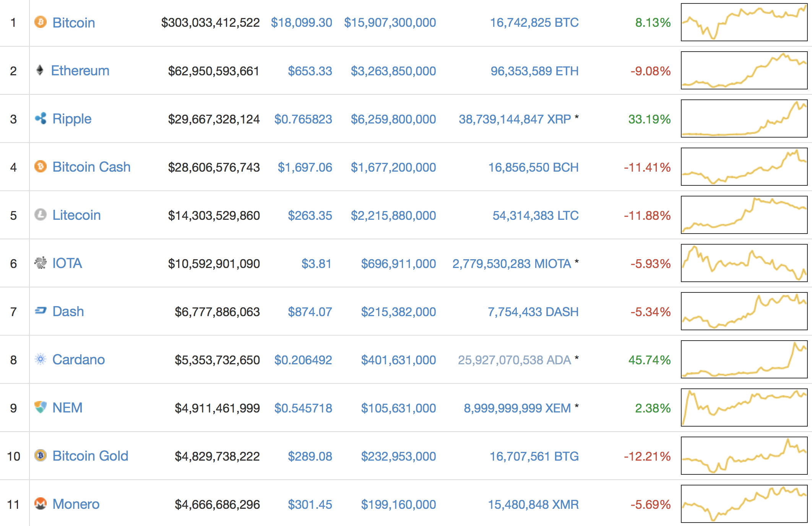
Task: Open the Dash currency link
Action: [x=68, y=312]
